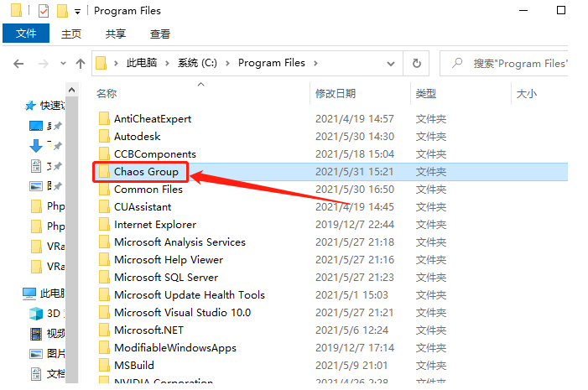
Task: Expand chevron after 此电脑 in breadcrumb
Action: (167, 64)
